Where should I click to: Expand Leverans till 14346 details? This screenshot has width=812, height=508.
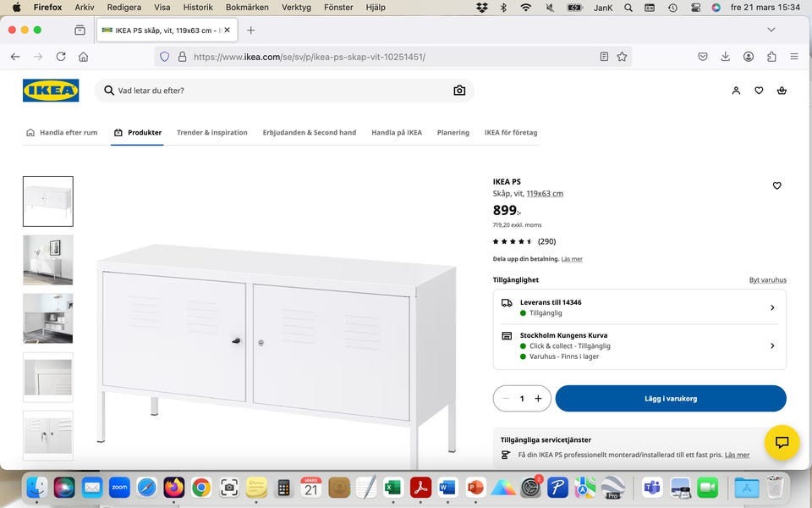[639, 307]
